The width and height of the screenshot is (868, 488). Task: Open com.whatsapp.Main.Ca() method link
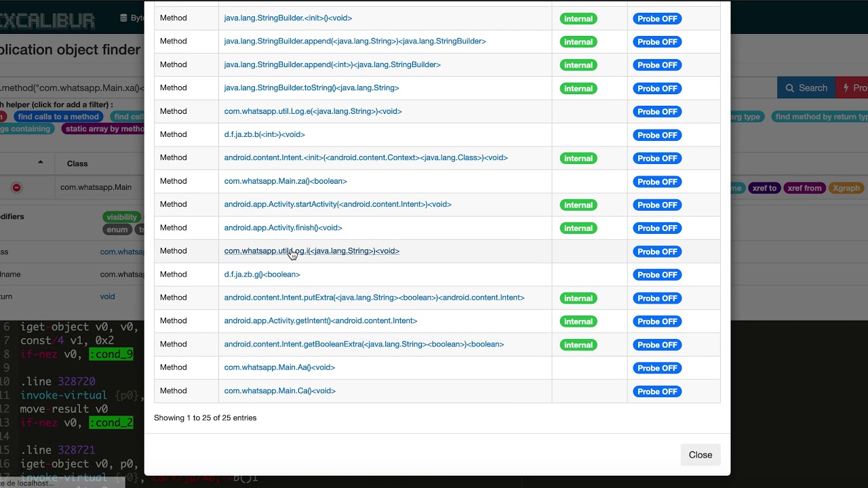(x=280, y=390)
